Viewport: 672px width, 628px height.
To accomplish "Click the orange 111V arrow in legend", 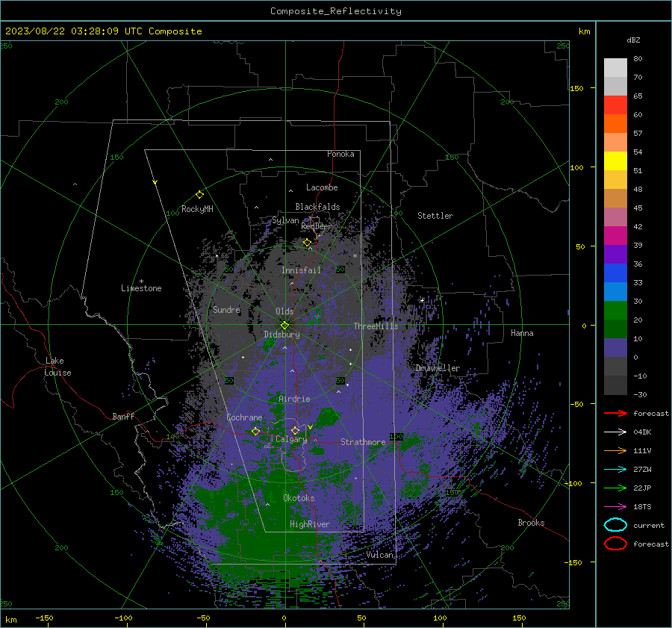I will tap(615, 450).
